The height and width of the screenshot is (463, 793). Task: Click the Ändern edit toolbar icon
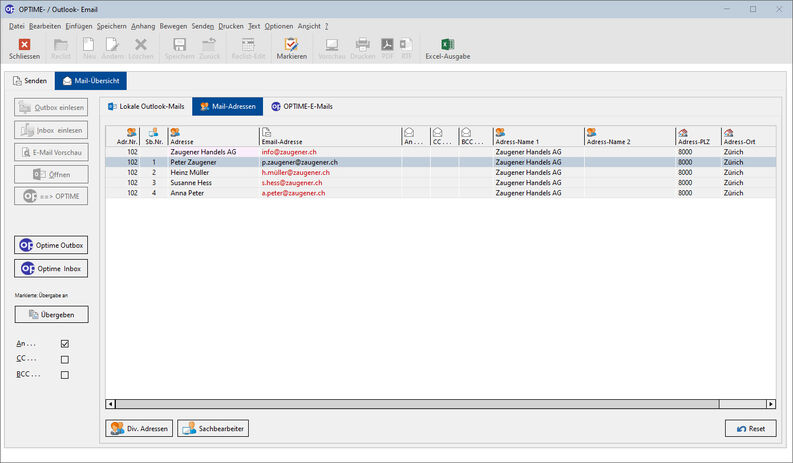pyautogui.click(x=112, y=45)
